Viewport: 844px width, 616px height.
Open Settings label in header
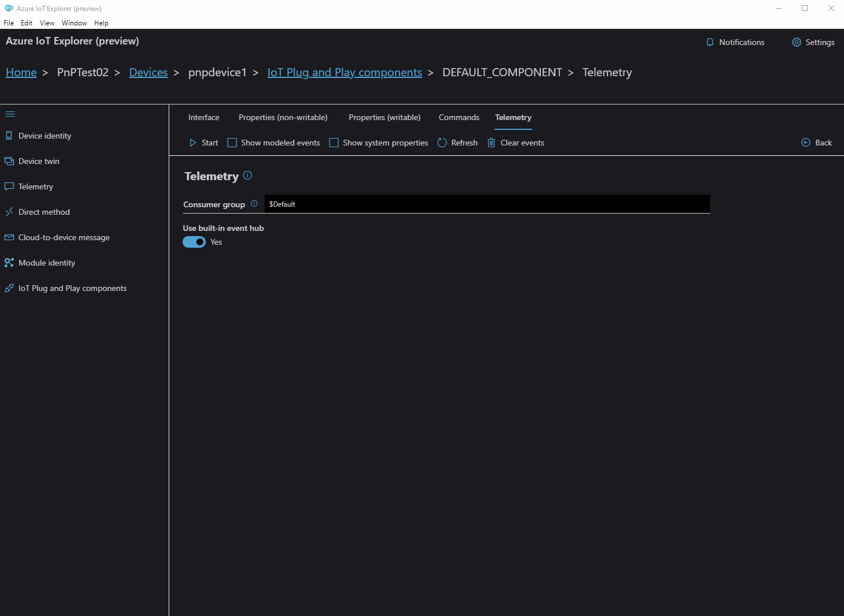820,42
